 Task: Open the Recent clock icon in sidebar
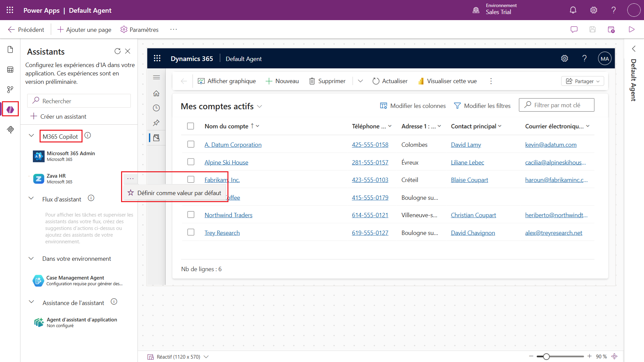156,108
